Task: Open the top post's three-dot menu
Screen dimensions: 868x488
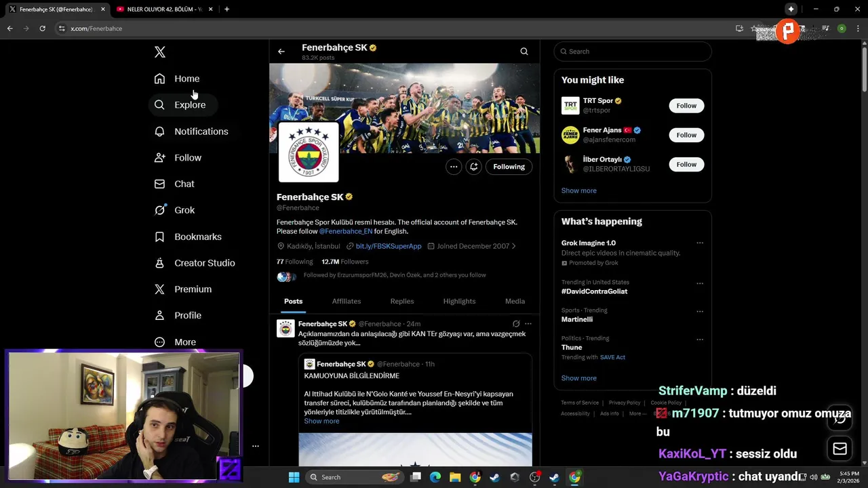Action: point(528,324)
